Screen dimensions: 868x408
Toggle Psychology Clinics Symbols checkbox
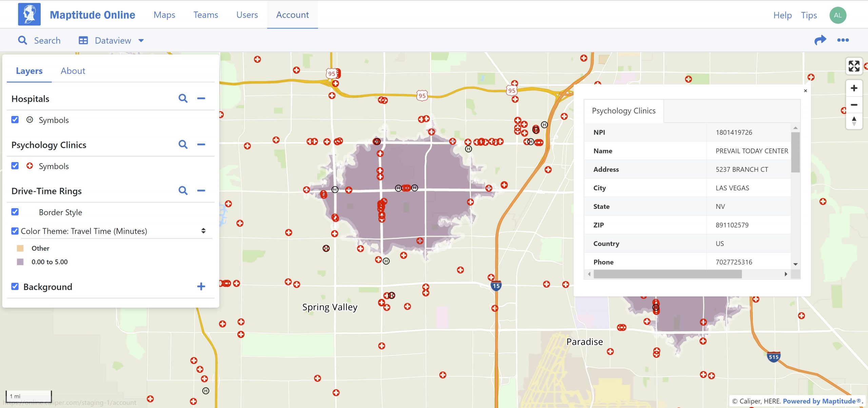[15, 166]
